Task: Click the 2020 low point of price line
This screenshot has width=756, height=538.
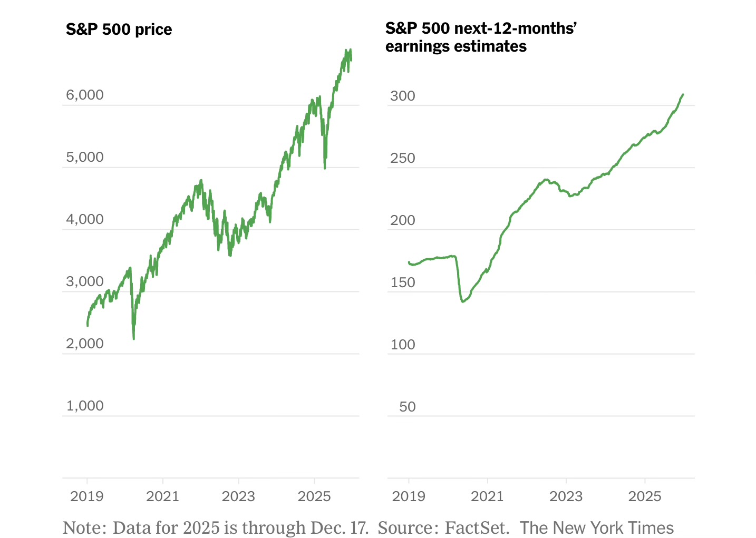Action: tap(133, 338)
